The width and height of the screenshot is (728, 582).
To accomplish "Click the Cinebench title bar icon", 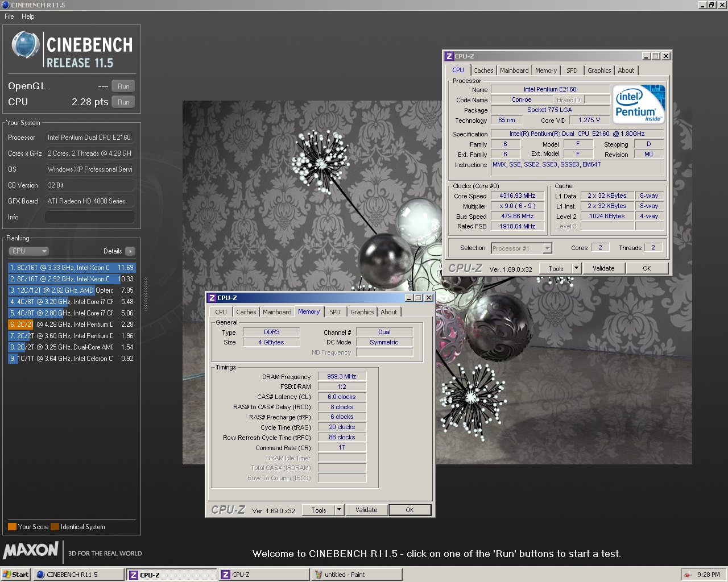I will [x=6, y=5].
